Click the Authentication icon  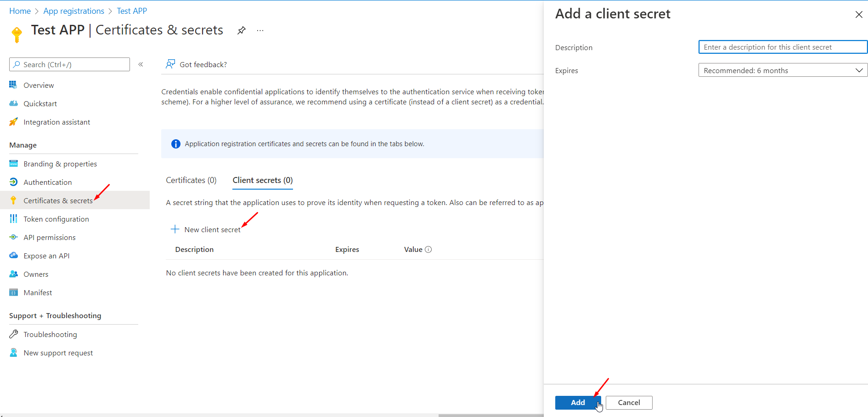(x=13, y=182)
